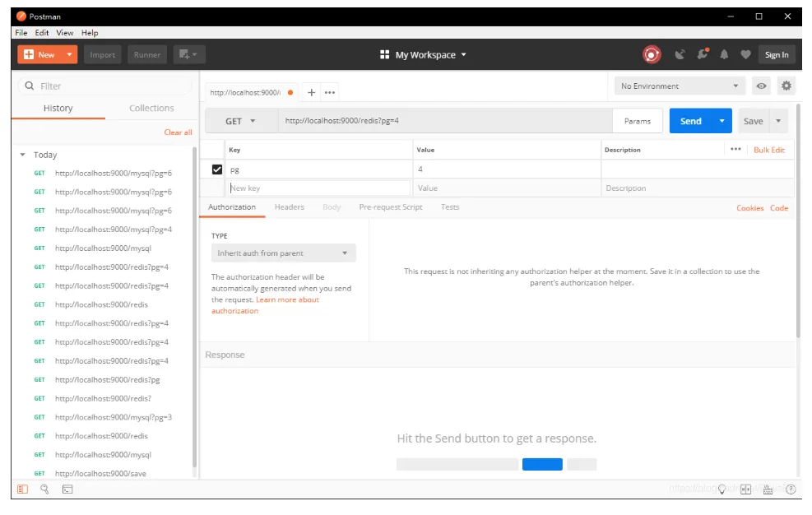This screenshot has height=515, width=812.
Task: Switch to the Tests tab
Action: 450,207
